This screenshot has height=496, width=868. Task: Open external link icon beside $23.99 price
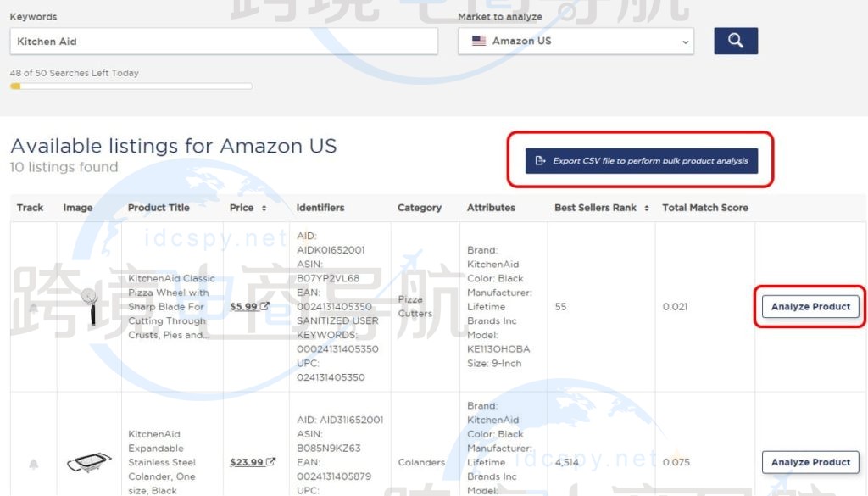270,462
